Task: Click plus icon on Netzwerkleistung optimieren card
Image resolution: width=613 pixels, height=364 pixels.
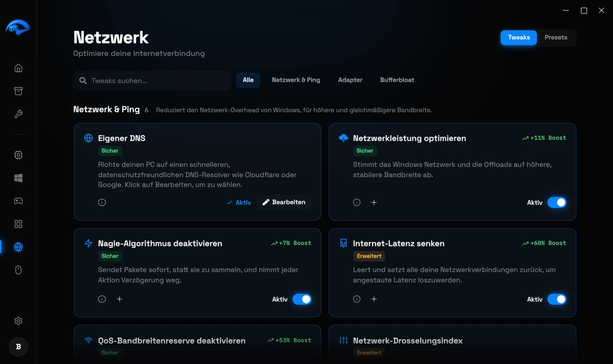Action: pyautogui.click(x=374, y=203)
